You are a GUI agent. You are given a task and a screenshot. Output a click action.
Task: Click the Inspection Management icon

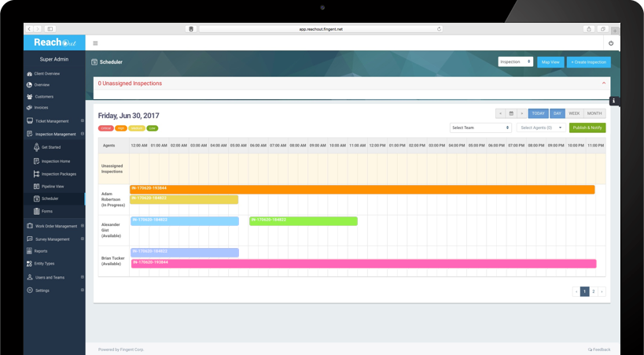30,134
